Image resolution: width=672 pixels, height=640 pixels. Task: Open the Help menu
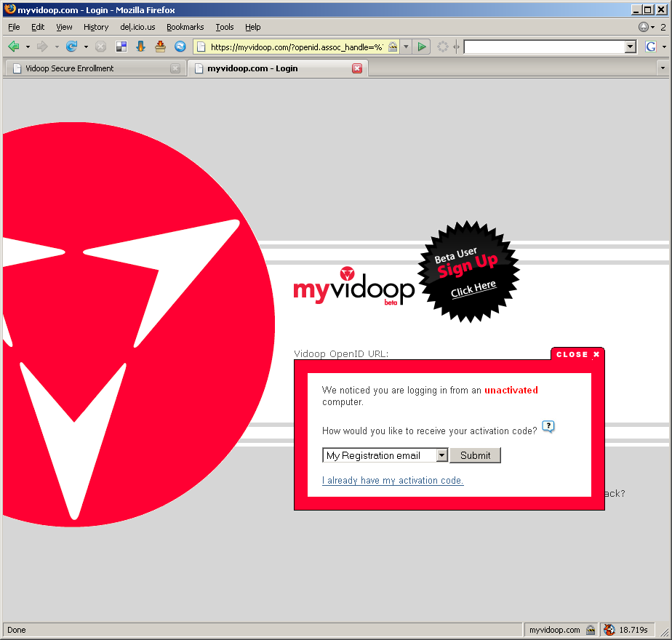(253, 27)
